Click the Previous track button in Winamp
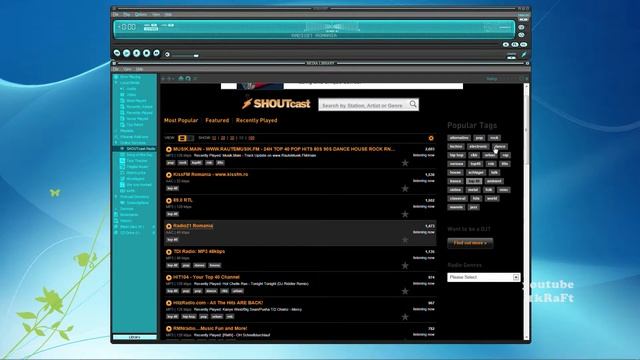This screenshot has height=360, width=640. (x=117, y=53)
